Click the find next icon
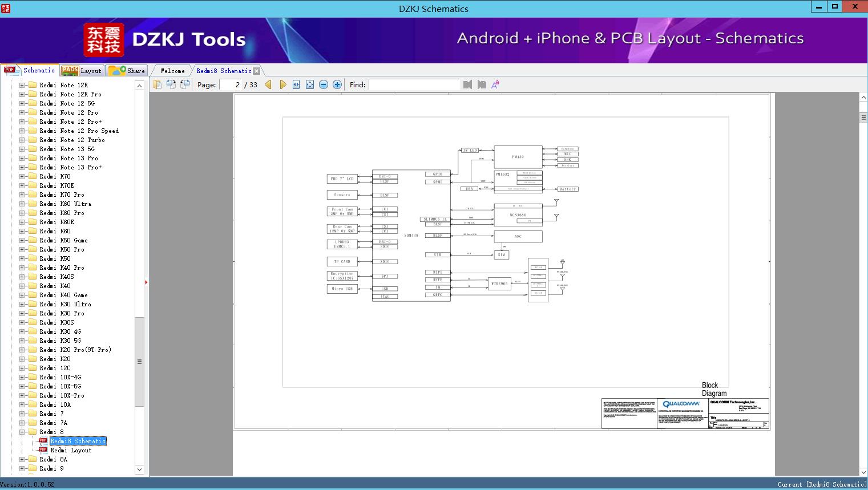868x490 pixels. pos(482,84)
